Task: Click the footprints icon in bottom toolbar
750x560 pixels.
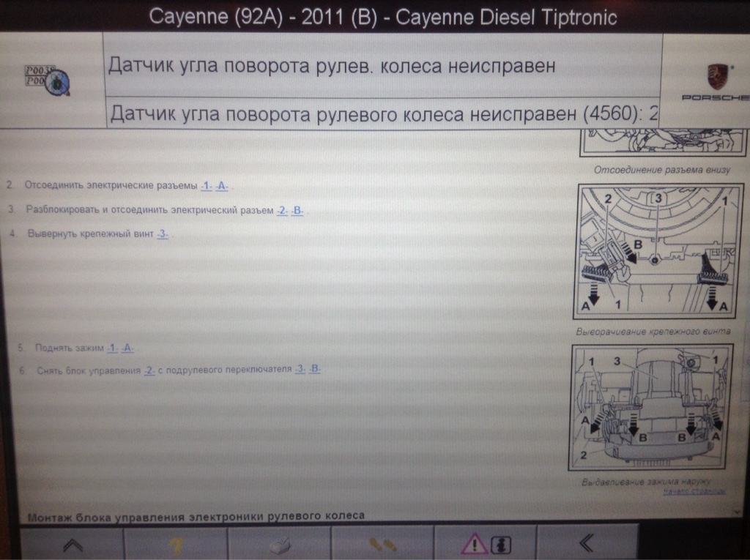Action: (383, 545)
